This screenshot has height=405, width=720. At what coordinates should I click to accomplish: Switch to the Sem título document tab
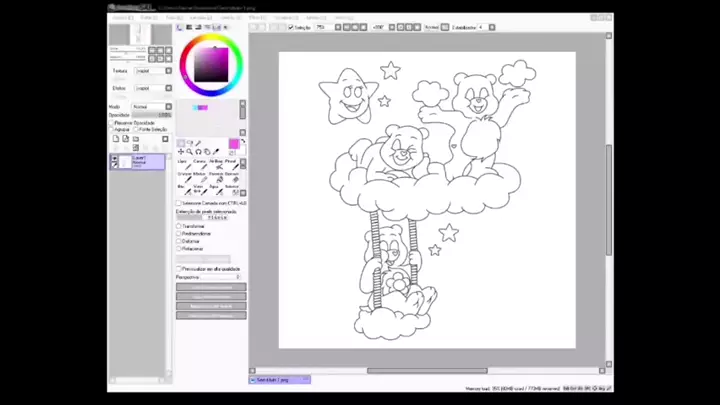click(280, 380)
